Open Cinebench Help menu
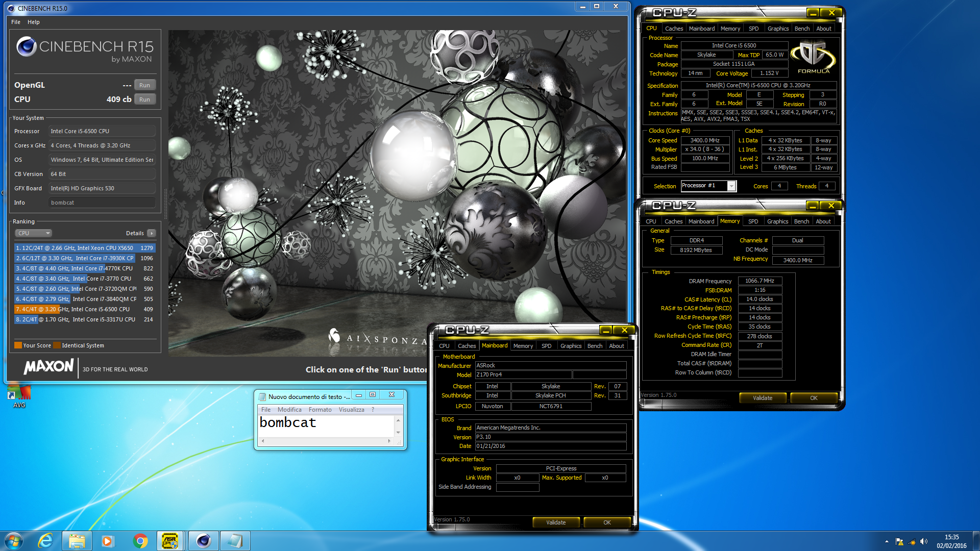 [x=34, y=22]
